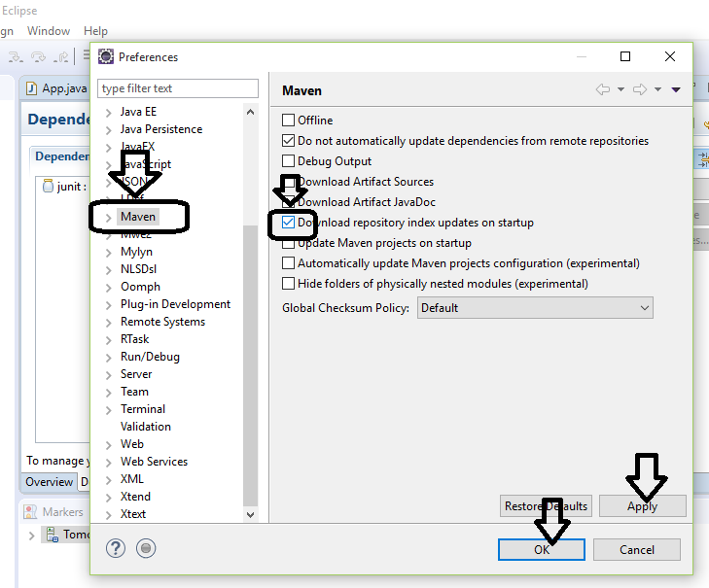This screenshot has height=588, width=709.
Task: Click the Eclipse Preferences window icon
Action: (106, 57)
